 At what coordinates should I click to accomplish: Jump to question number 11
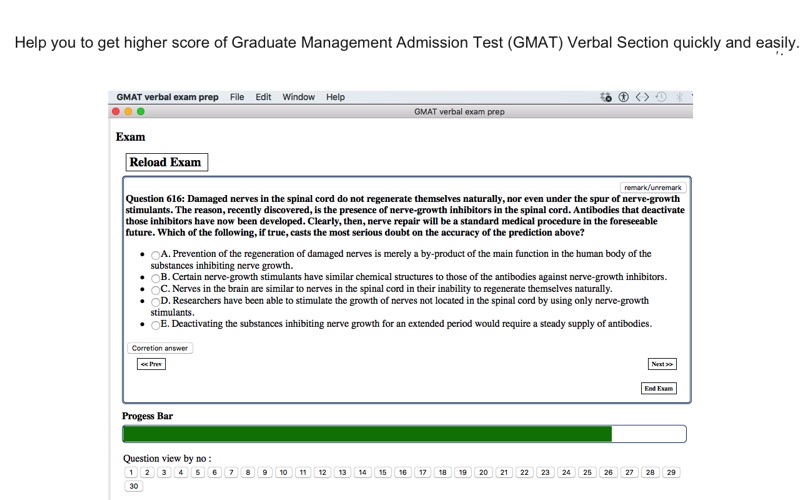click(303, 472)
